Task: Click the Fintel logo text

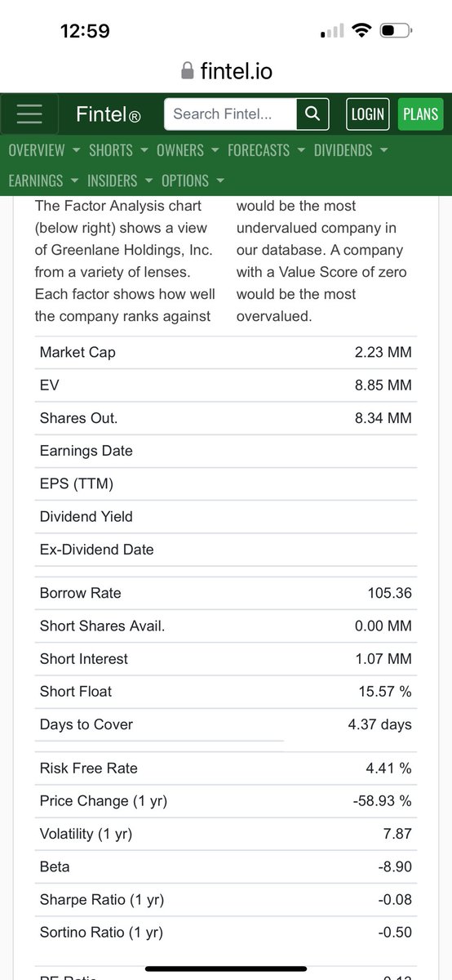Action: tap(109, 114)
